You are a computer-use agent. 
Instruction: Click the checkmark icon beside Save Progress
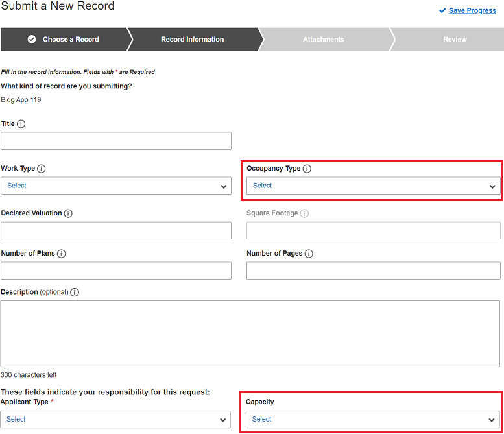442,10
